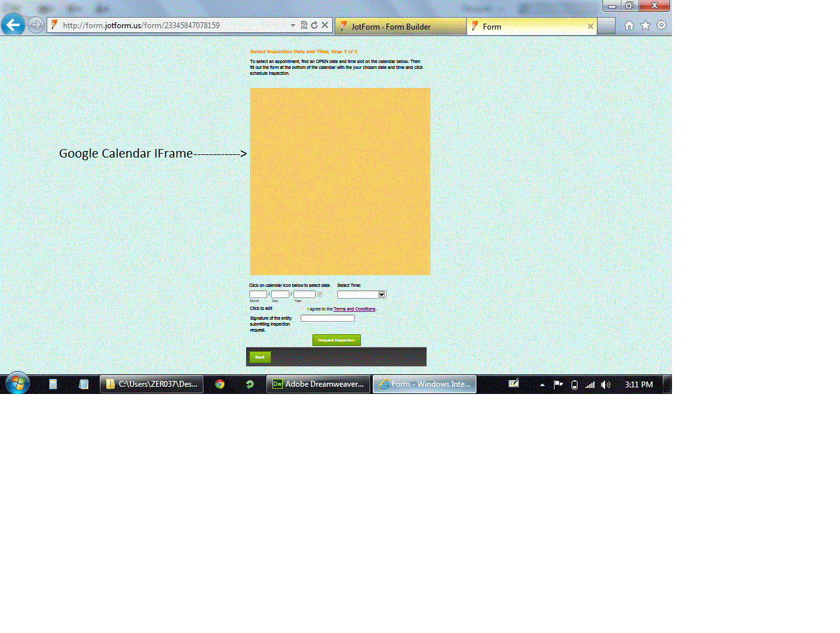Click the Request Inspection button
The image size is (840, 633).
pyautogui.click(x=336, y=340)
